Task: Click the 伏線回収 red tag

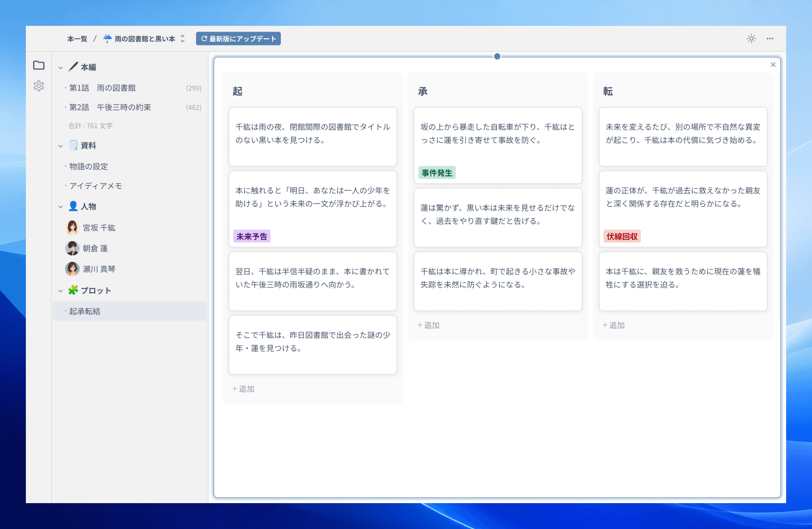Action: [x=622, y=236]
